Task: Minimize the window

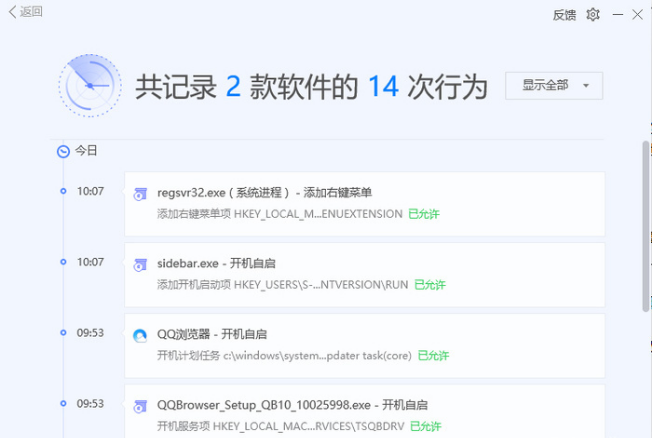Action: click(618, 15)
